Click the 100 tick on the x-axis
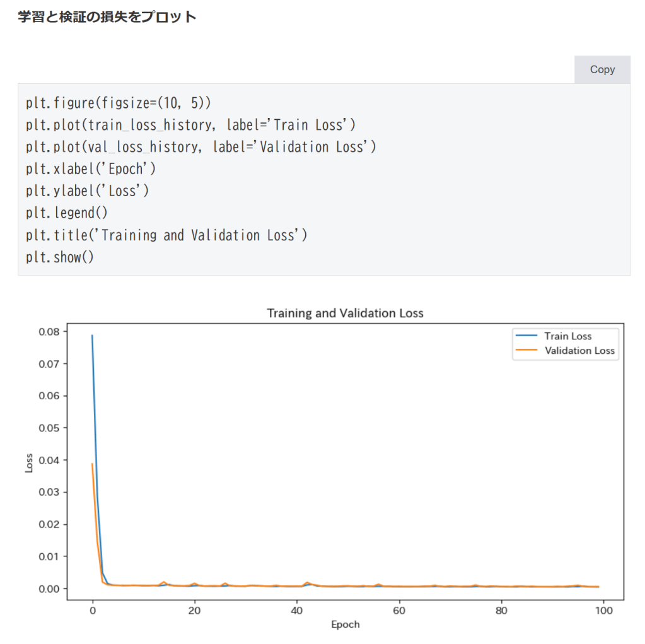This screenshot has width=645, height=644. (603, 611)
